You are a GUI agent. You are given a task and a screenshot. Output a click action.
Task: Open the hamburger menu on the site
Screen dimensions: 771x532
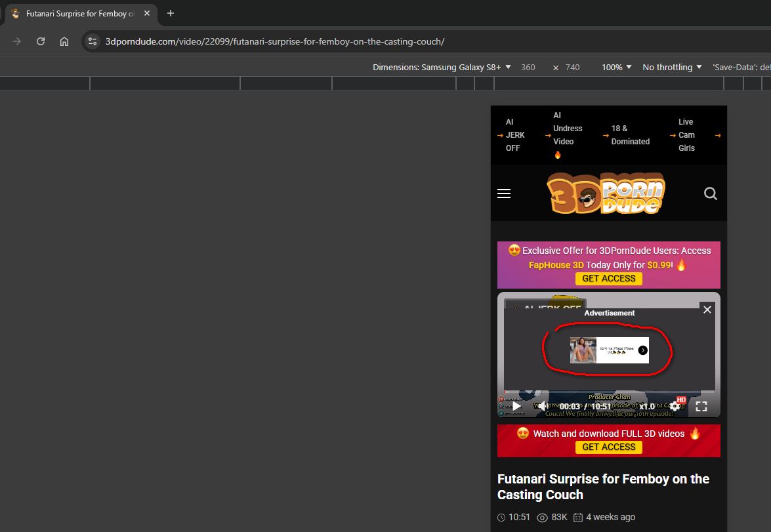[504, 194]
